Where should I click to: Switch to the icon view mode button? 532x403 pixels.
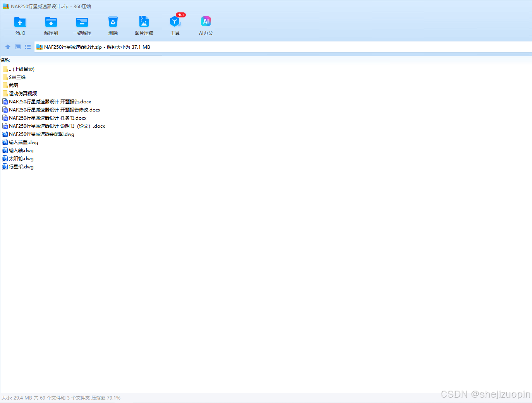18,47
